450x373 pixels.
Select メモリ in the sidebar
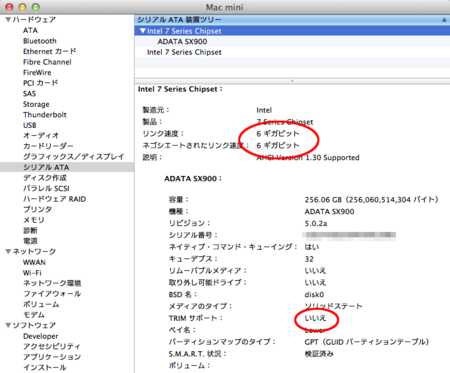[x=33, y=220]
